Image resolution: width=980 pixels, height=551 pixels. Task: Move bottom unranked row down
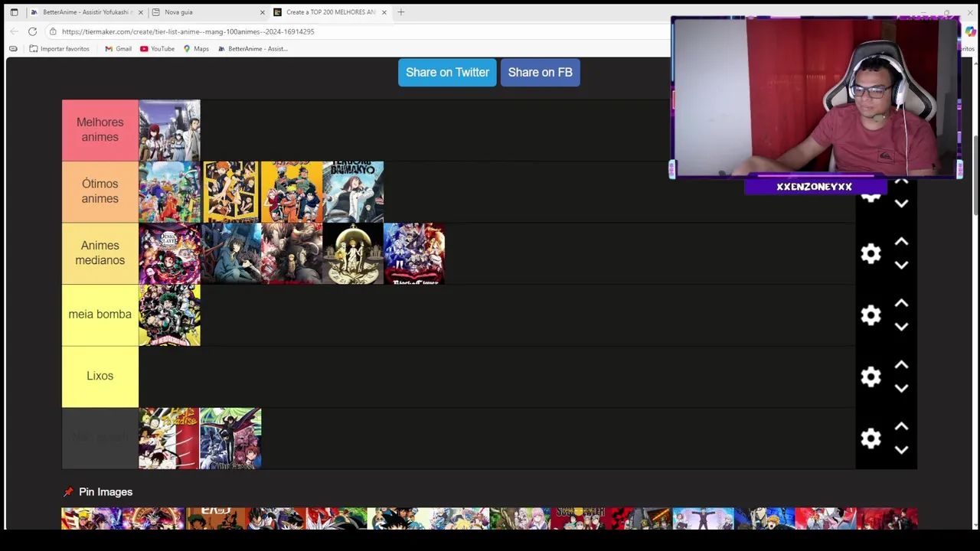point(901,450)
